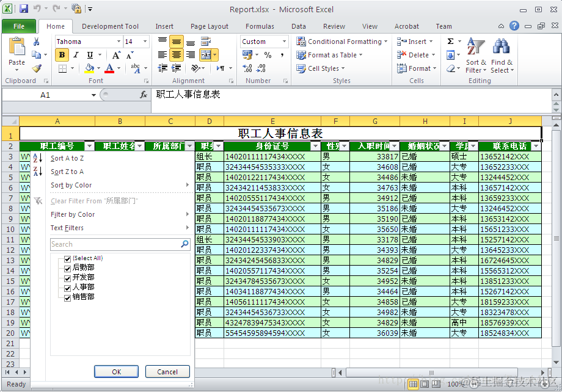Viewport: 562px width, 392px height.
Task: Uncheck the 后勤部 filter checkbox
Action: (x=67, y=269)
